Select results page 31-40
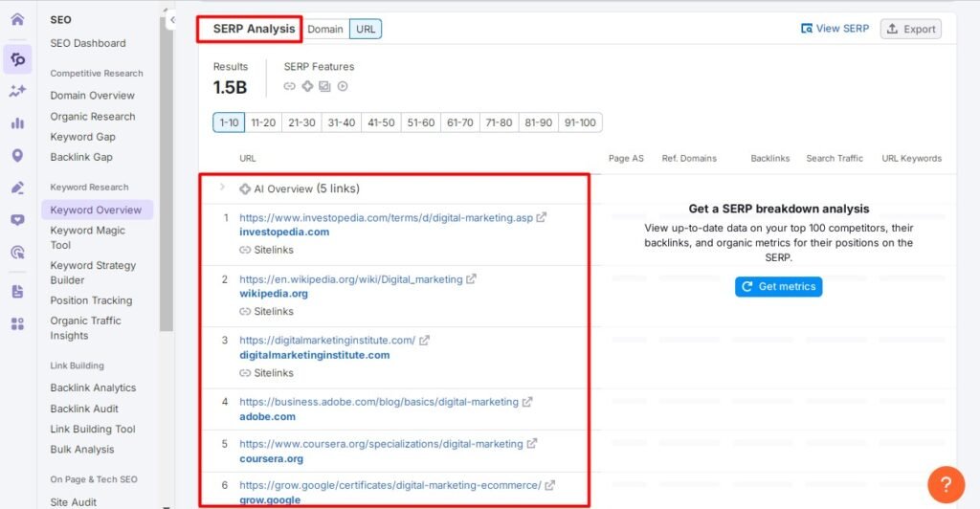 click(342, 122)
